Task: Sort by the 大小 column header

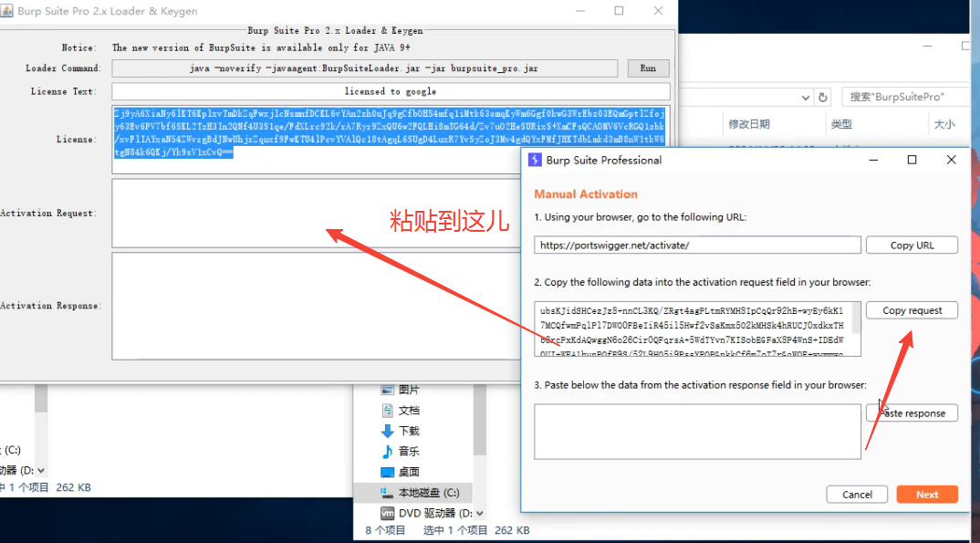Action: tap(944, 124)
